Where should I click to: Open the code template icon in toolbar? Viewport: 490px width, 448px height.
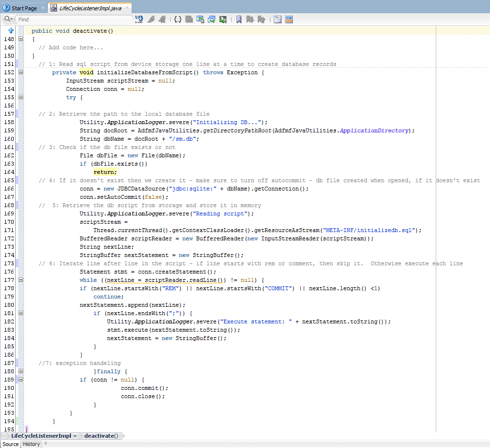189,19
